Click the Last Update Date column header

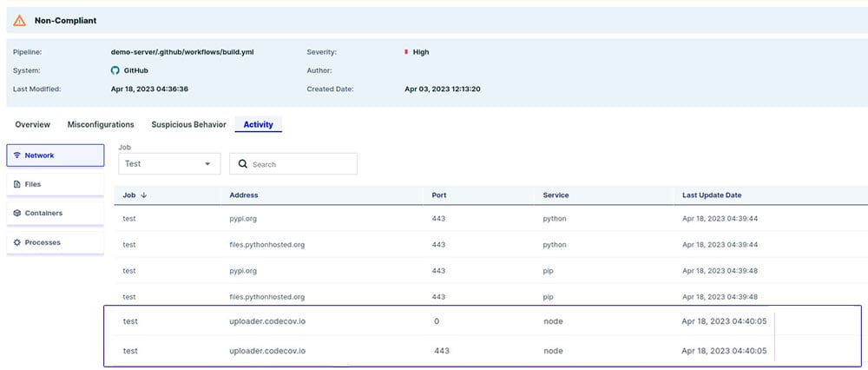712,195
